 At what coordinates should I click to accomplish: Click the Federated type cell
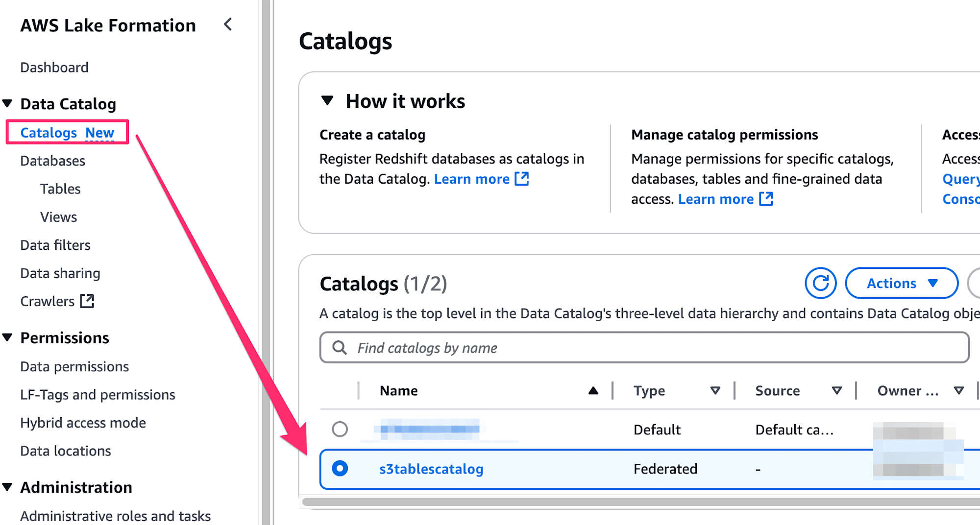665,469
